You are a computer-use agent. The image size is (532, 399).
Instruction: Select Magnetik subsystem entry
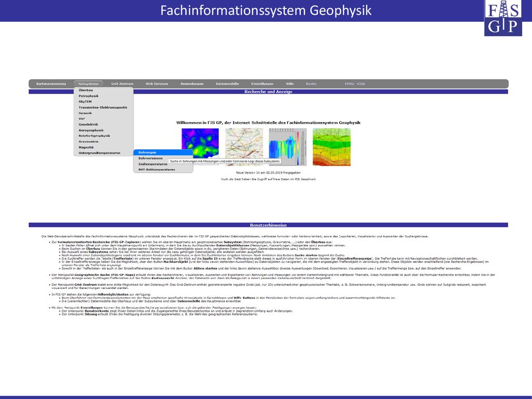(x=103, y=147)
